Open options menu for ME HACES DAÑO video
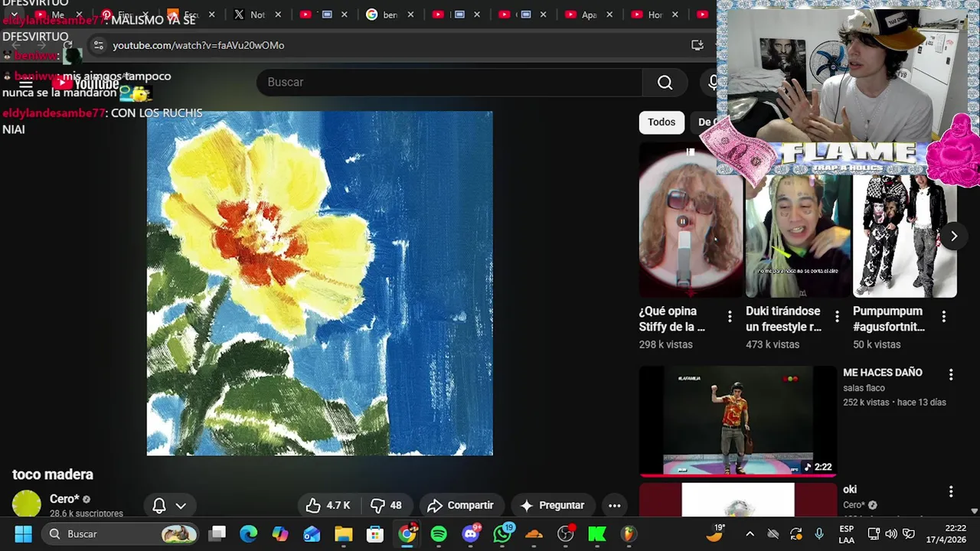 point(951,374)
